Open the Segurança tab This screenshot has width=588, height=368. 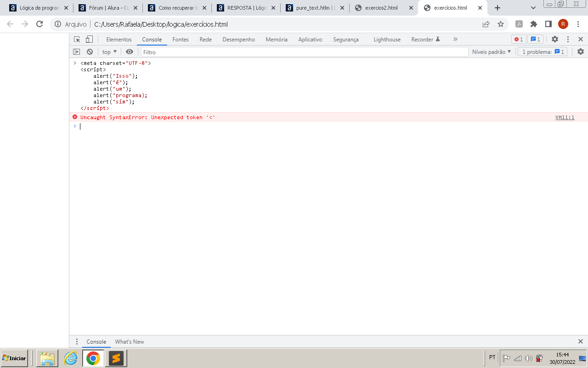(x=346, y=40)
